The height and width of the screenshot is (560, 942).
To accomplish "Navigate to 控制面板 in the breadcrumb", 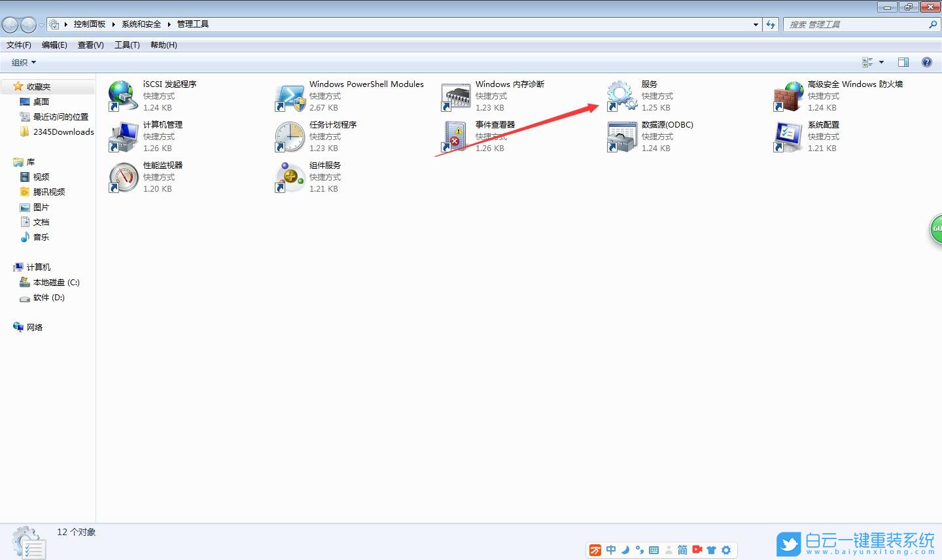I will tap(90, 24).
